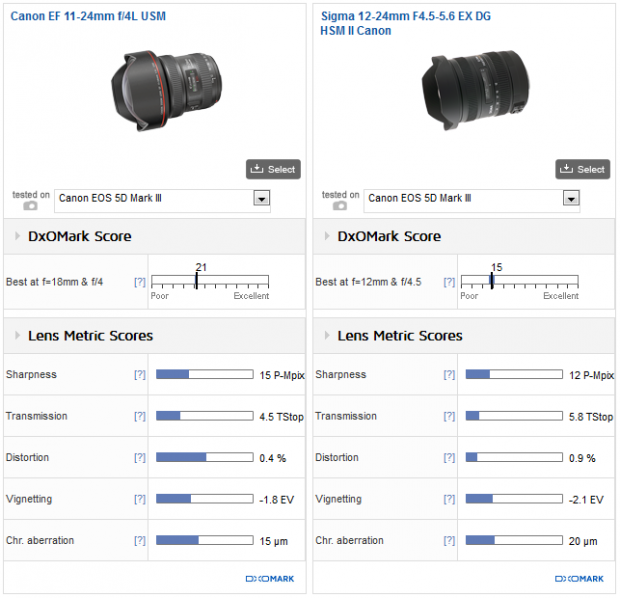Open the Canon EF 11-24mm f/4L USM title link
The image size is (620, 598).
88,16
